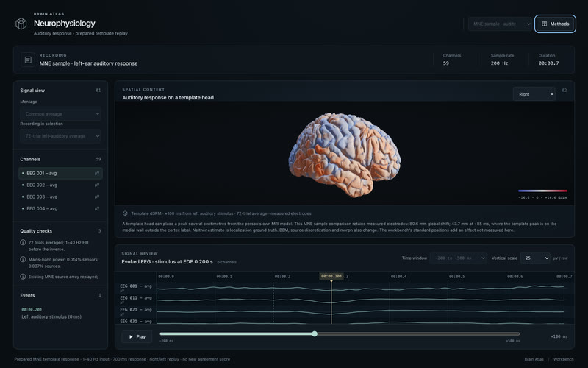Click the info icon beside Mains-band power
Viewport: 588px width, 368px height.
click(x=23, y=260)
